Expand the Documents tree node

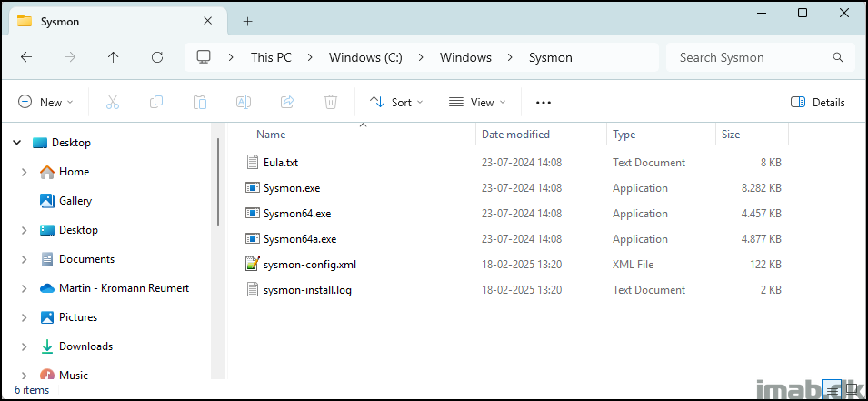[24, 259]
